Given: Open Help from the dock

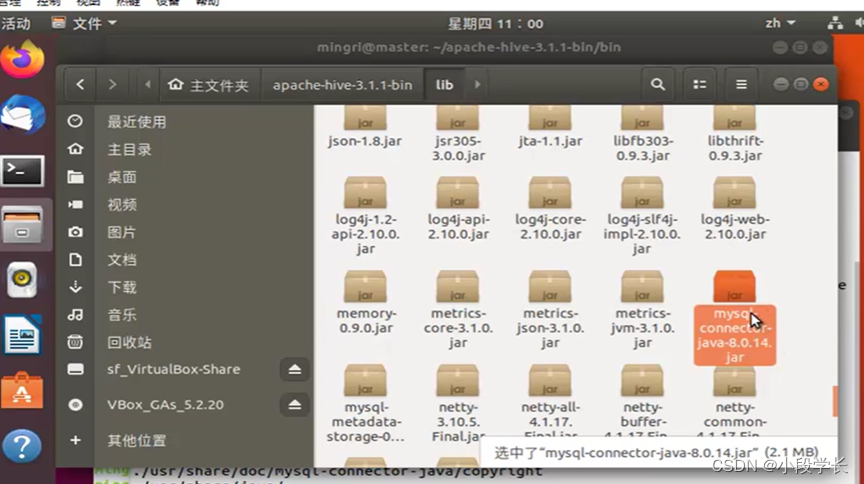Looking at the screenshot, I should tap(23, 445).
